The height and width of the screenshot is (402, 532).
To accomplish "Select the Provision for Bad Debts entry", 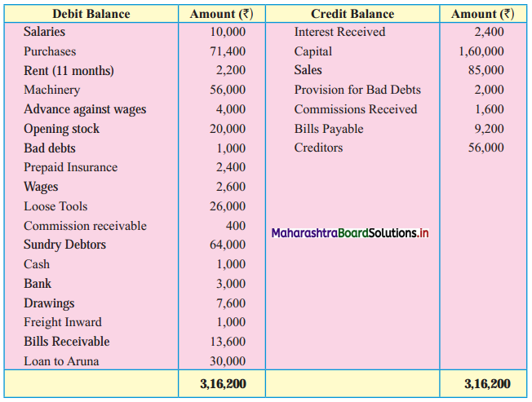I will (357, 90).
